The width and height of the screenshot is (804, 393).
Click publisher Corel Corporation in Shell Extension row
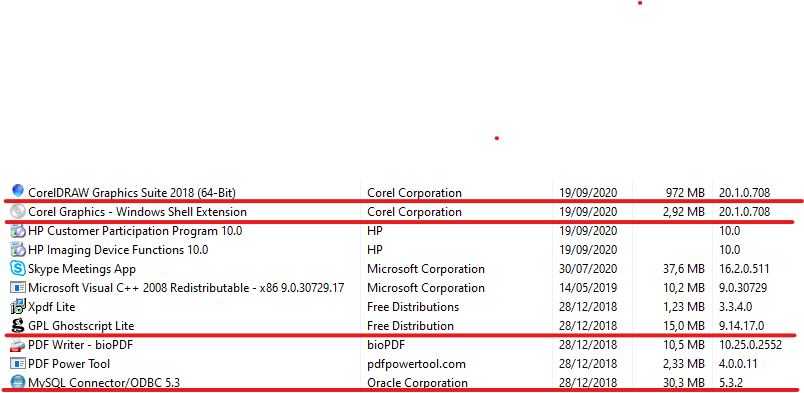pyautogui.click(x=414, y=211)
